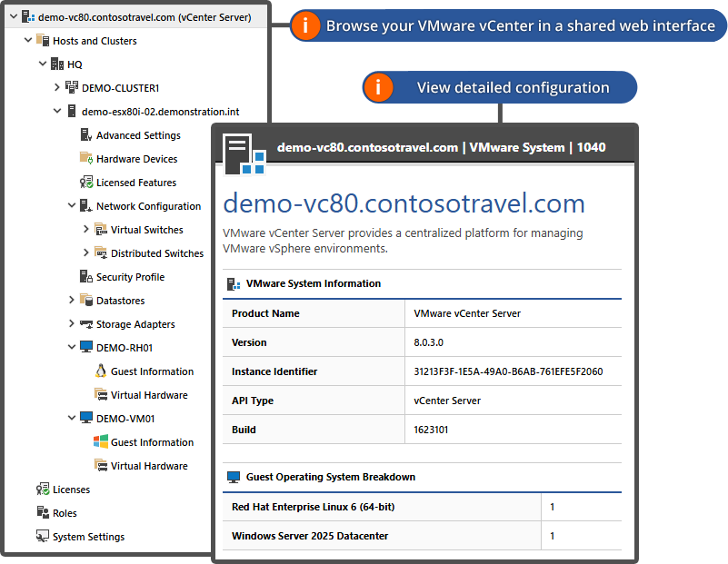Select the System Settings tree item
728x564 pixels.
coord(88,537)
